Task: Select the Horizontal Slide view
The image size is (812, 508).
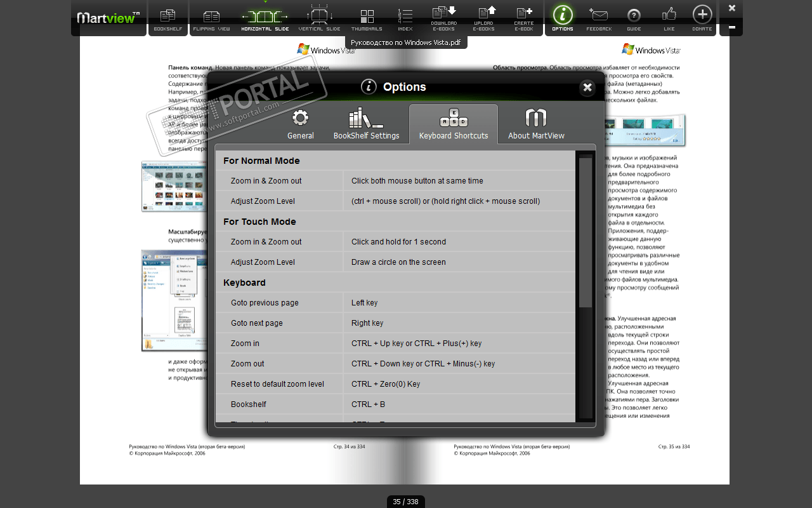Action: coord(265,18)
